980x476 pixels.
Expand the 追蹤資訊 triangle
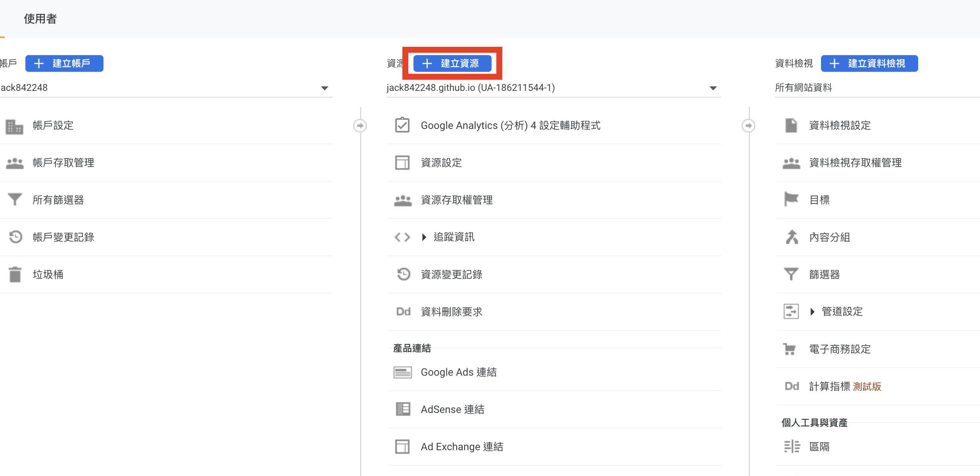[424, 237]
